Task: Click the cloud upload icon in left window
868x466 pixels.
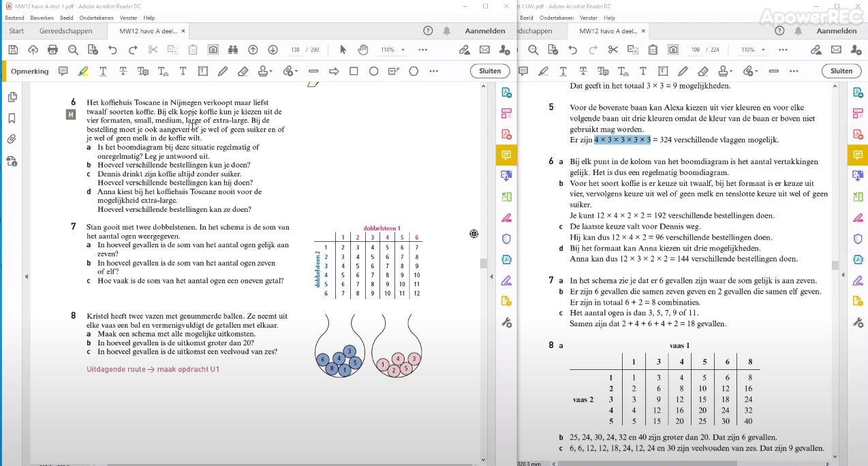Action: [33, 50]
